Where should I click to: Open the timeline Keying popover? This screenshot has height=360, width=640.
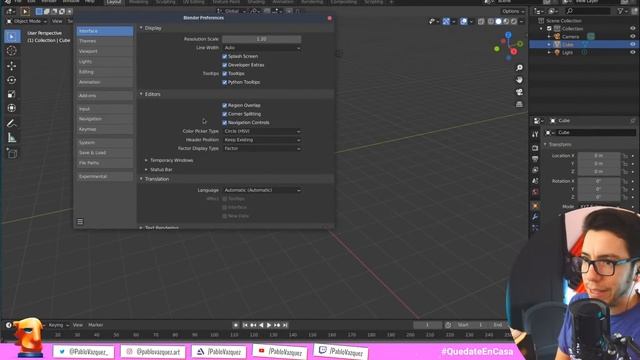coord(58,325)
